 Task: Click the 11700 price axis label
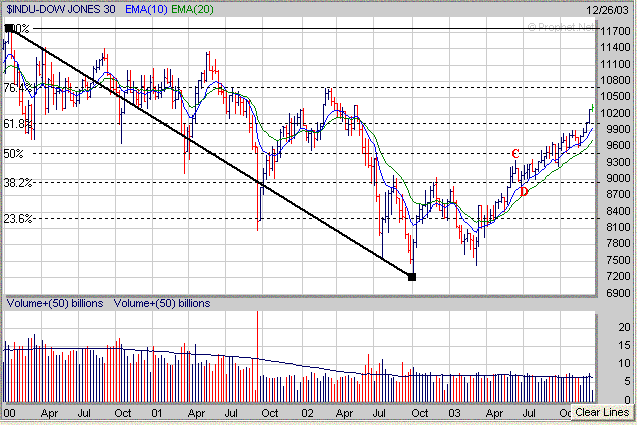coord(614,33)
